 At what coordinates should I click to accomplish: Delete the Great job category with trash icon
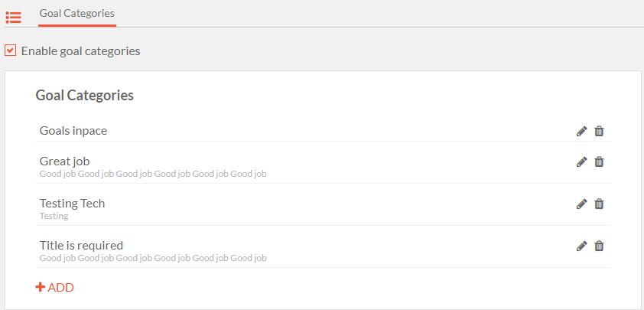tap(599, 162)
